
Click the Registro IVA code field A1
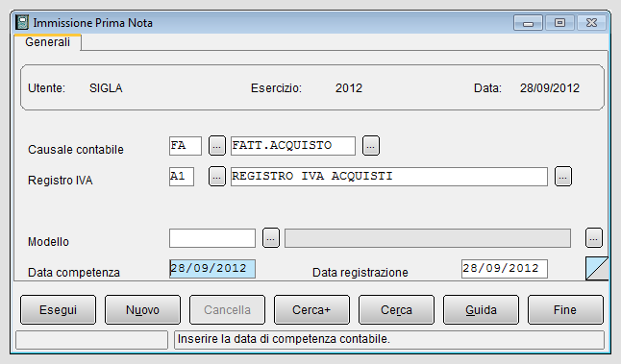click(182, 177)
